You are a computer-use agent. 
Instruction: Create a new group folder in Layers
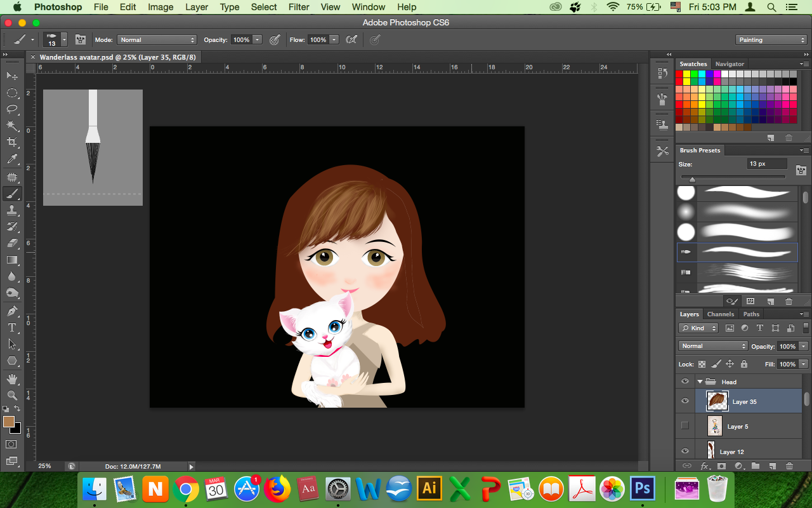[x=755, y=466]
